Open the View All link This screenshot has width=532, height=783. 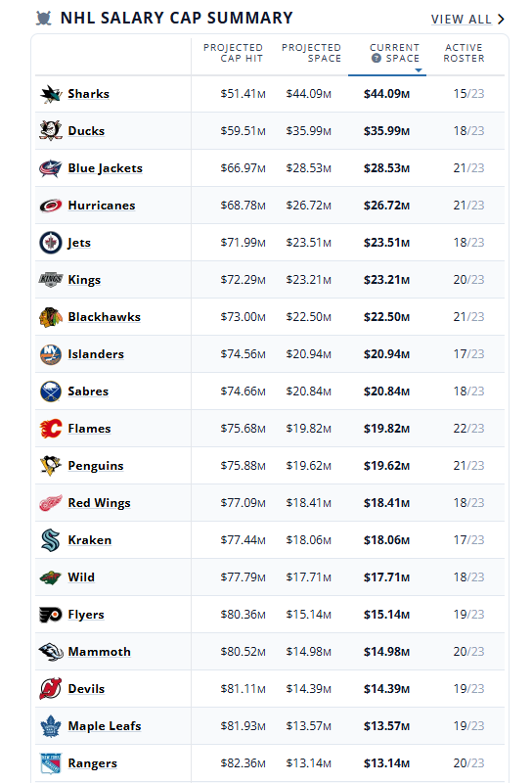[462, 20]
